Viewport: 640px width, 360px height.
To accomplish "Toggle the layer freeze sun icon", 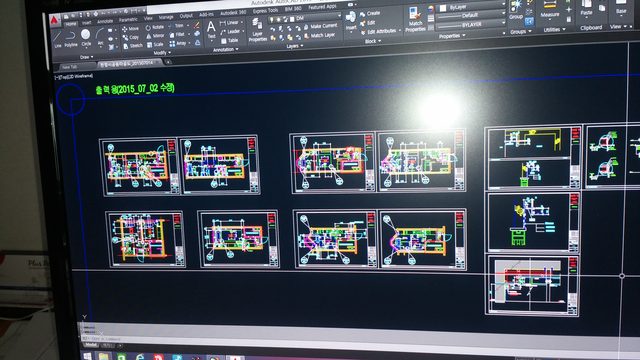I will (x=278, y=19).
